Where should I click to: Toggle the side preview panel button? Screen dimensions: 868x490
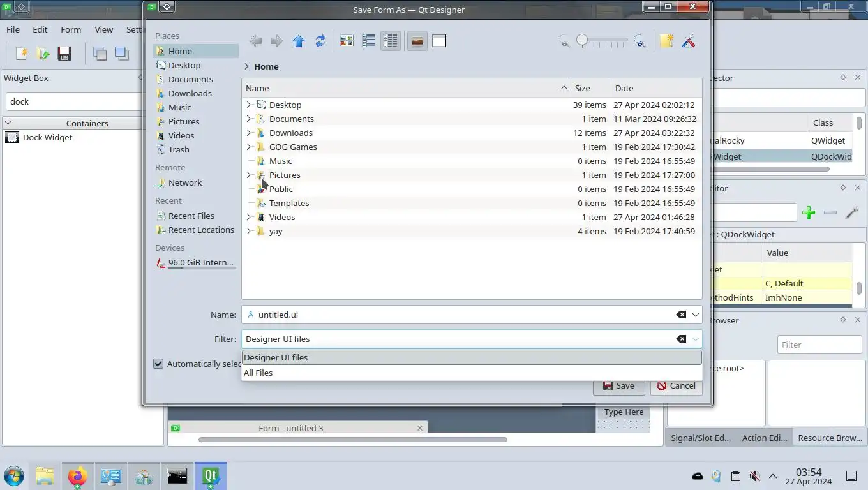click(439, 41)
